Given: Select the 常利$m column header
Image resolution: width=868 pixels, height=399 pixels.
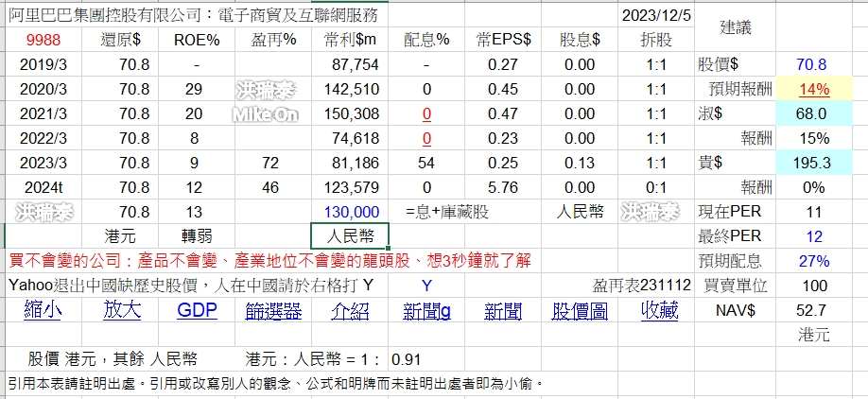Looking at the screenshot, I should [x=350, y=40].
